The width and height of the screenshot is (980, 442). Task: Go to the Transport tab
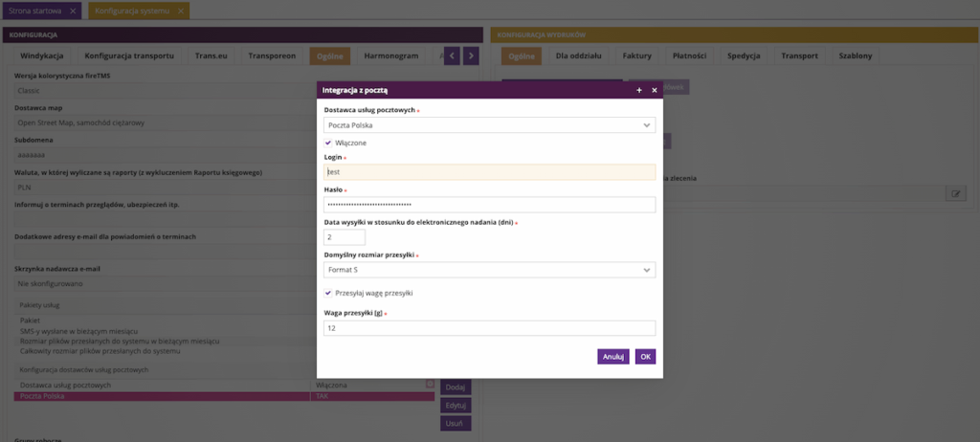(799, 55)
